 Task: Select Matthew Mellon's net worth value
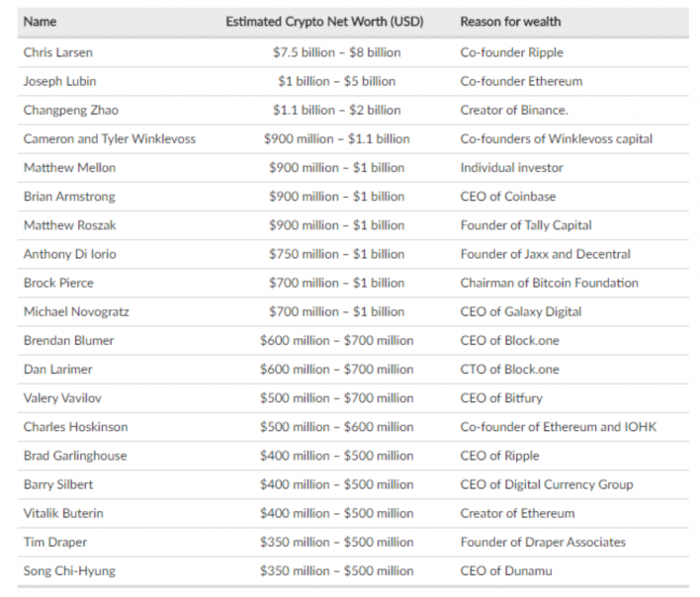point(336,168)
